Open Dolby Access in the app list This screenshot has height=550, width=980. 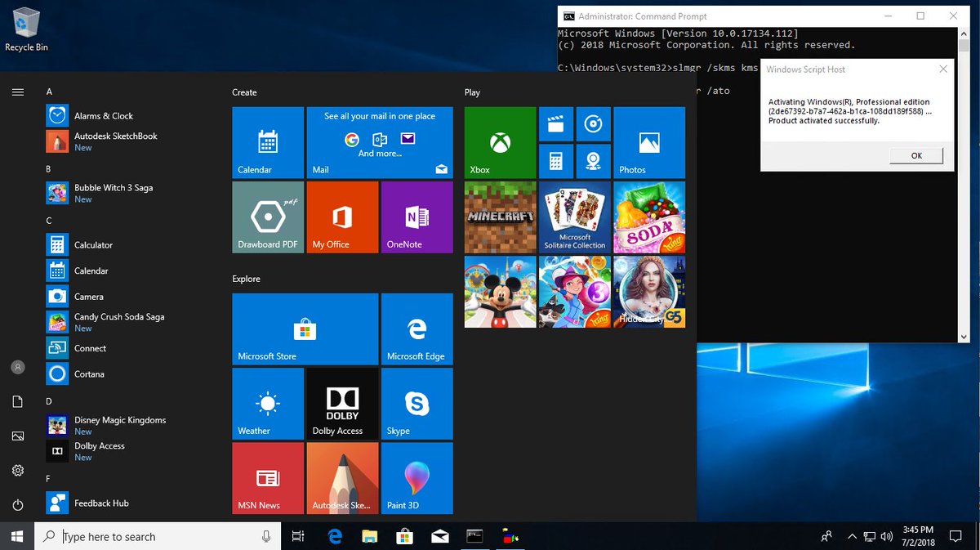(x=131, y=451)
